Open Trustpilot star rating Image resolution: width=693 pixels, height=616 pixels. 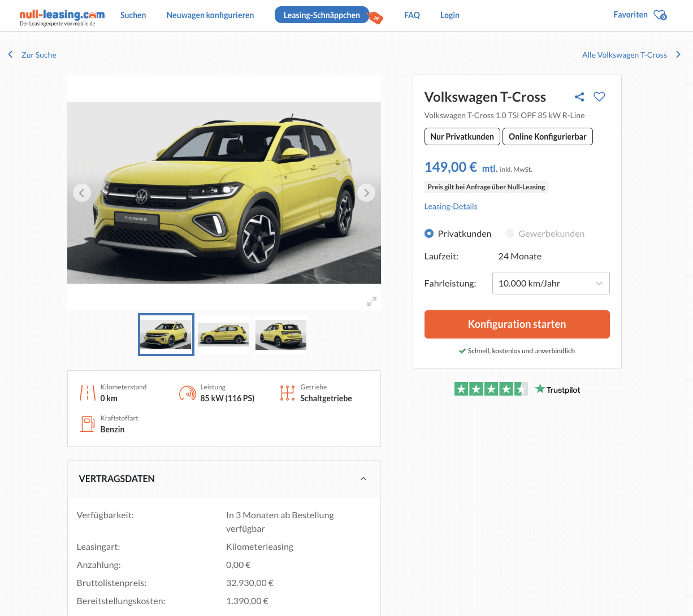pos(491,389)
